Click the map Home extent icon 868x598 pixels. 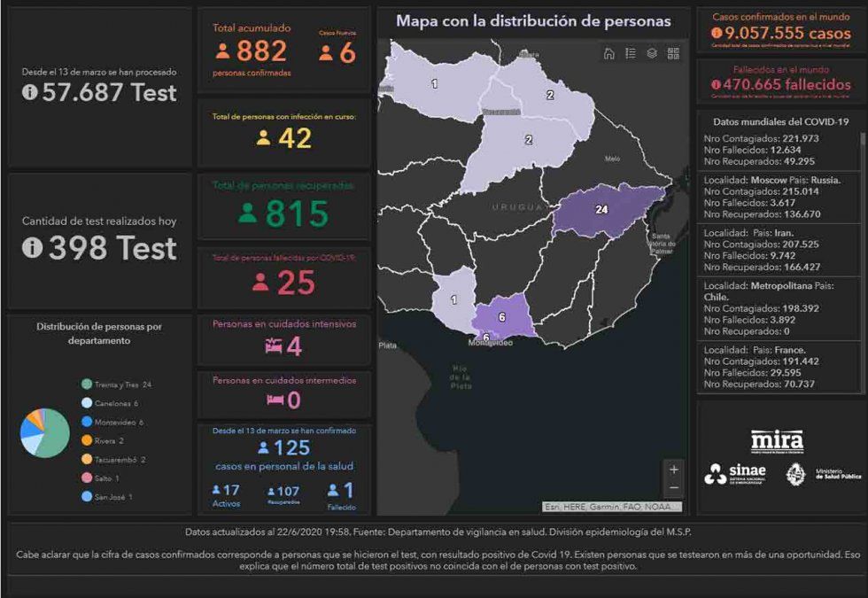608,53
